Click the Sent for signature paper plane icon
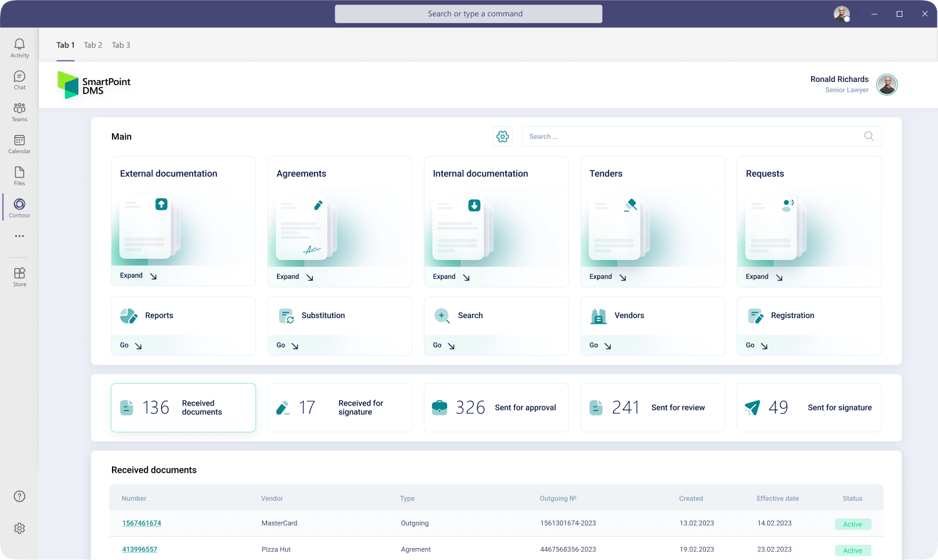The image size is (938, 560). point(752,407)
